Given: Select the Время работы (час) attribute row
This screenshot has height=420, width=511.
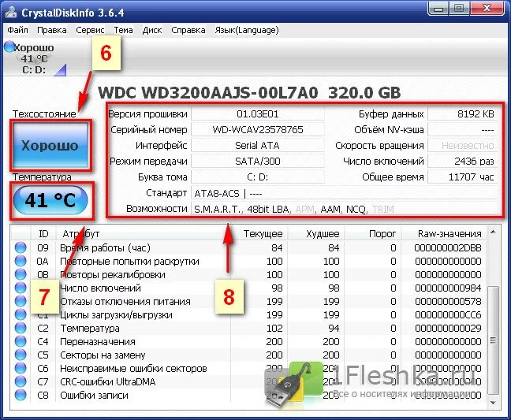Looking at the screenshot, I should point(248,247).
